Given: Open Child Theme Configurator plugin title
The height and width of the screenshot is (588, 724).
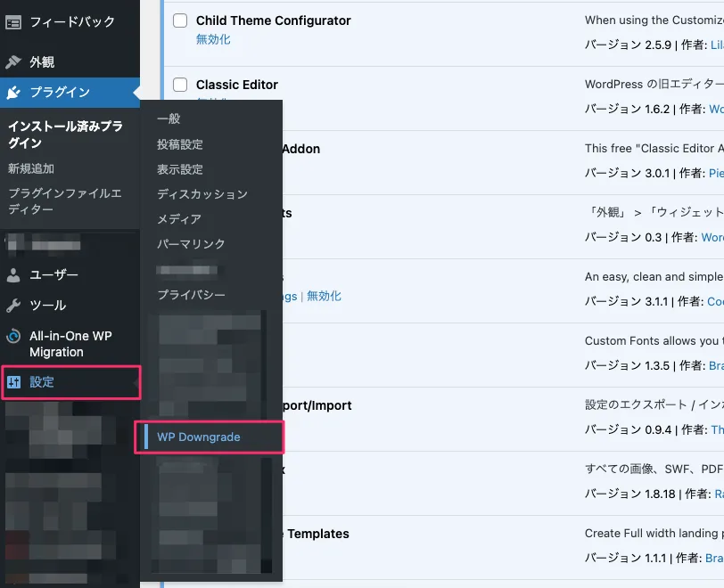Looking at the screenshot, I should coord(274,20).
